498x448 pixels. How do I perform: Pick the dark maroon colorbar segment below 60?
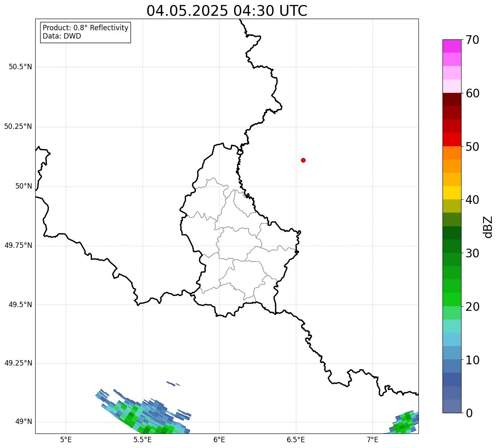click(452, 99)
